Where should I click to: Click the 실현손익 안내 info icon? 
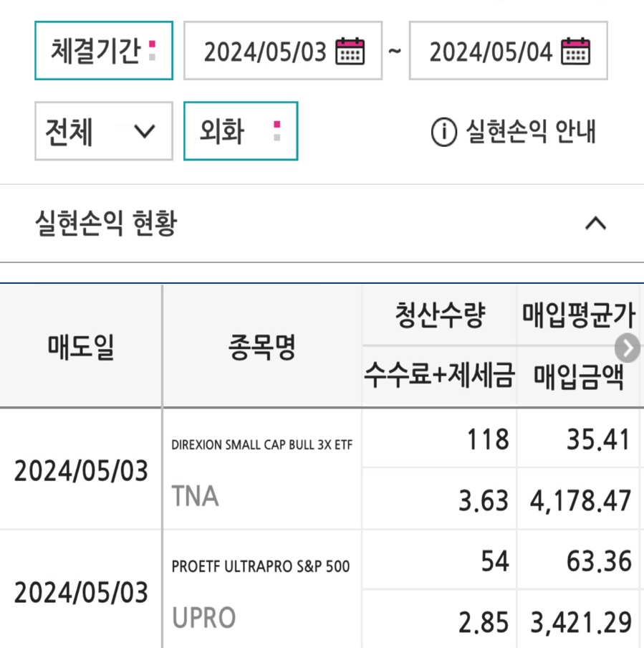point(443,132)
